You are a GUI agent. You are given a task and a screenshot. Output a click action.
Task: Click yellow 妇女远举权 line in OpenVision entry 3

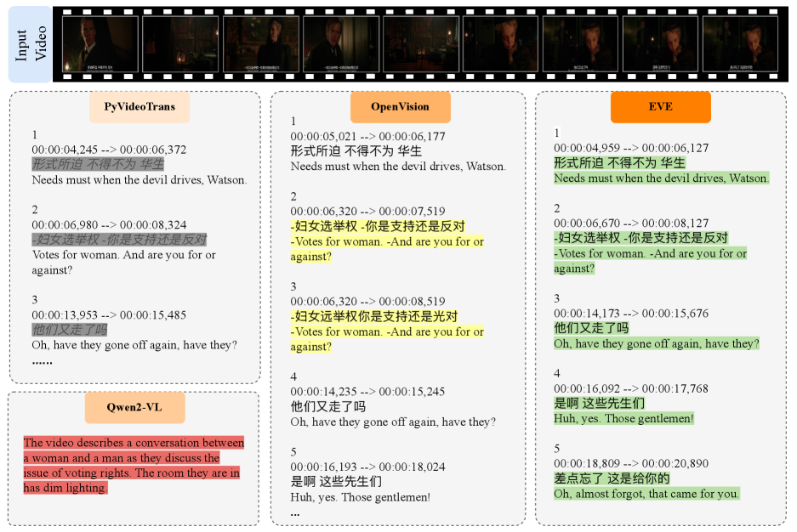click(374, 317)
